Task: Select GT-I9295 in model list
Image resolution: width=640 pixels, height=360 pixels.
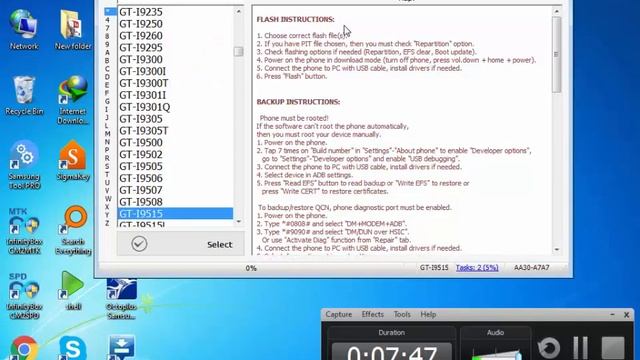Action: click(x=175, y=48)
